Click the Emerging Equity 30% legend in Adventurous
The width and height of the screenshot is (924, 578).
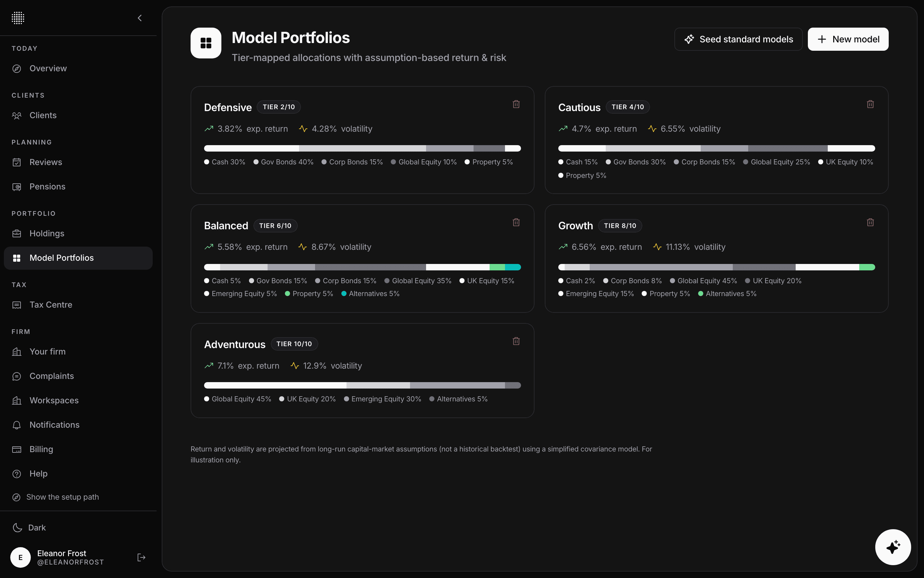(382, 399)
